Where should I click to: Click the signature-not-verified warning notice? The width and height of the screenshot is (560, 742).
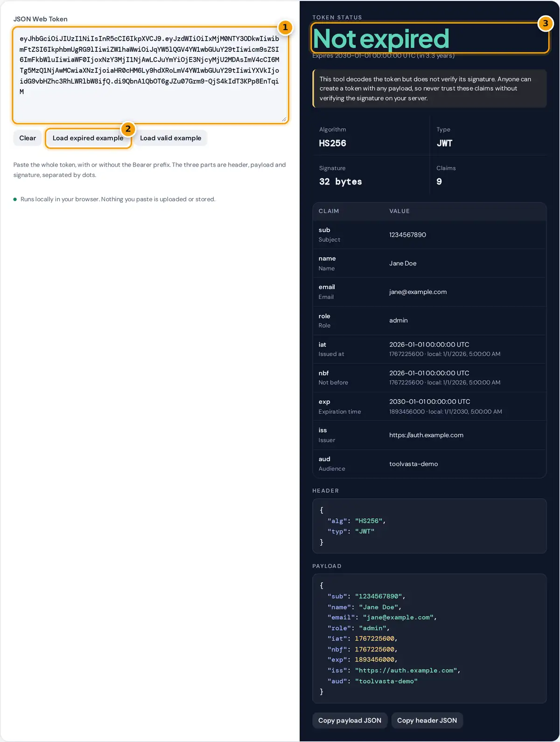click(429, 89)
